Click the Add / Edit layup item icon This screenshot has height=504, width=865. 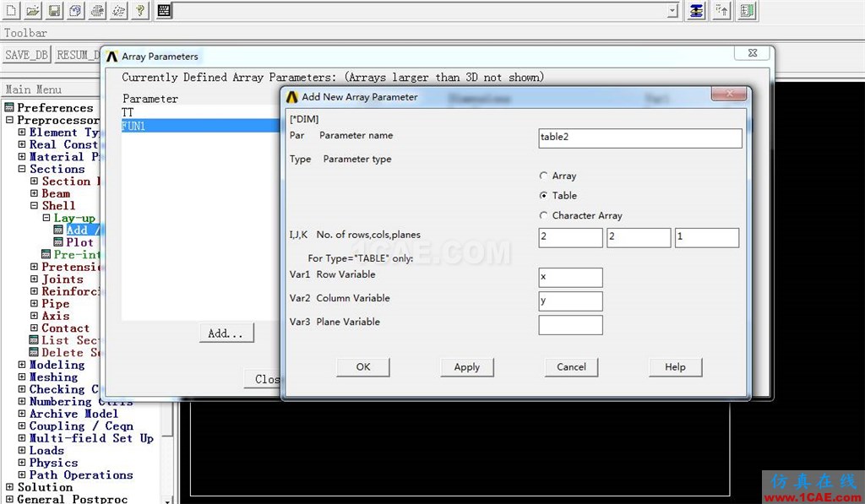[x=58, y=230]
